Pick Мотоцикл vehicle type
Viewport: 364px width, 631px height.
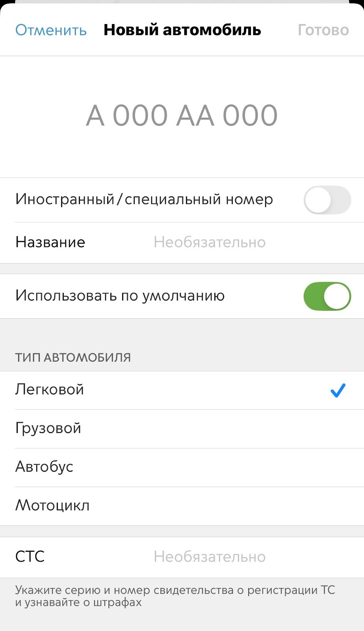click(x=52, y=506)
